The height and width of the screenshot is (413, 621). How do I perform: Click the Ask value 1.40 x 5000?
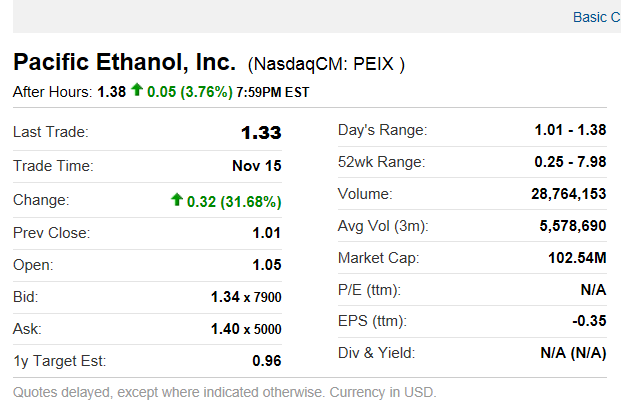246,329
